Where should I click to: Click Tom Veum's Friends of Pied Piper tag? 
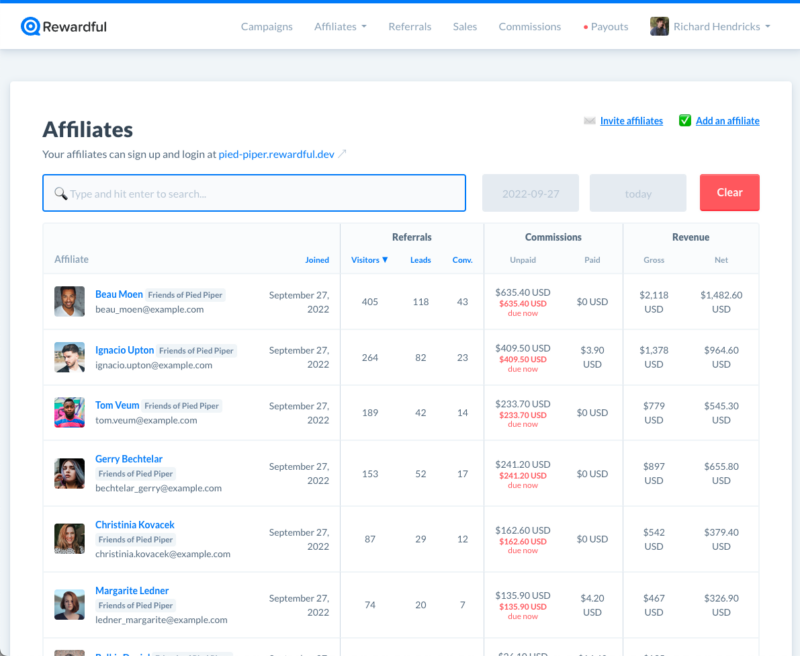tap(182, 406)
